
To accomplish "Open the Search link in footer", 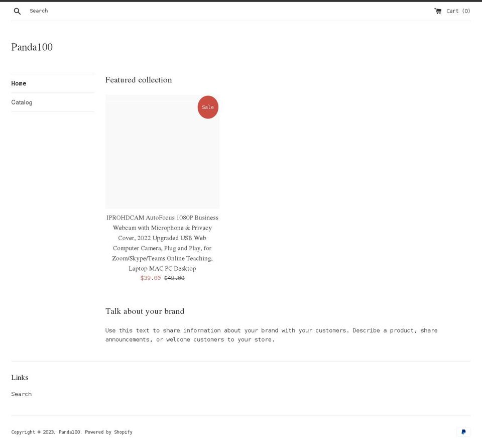I will pos(22,394).
